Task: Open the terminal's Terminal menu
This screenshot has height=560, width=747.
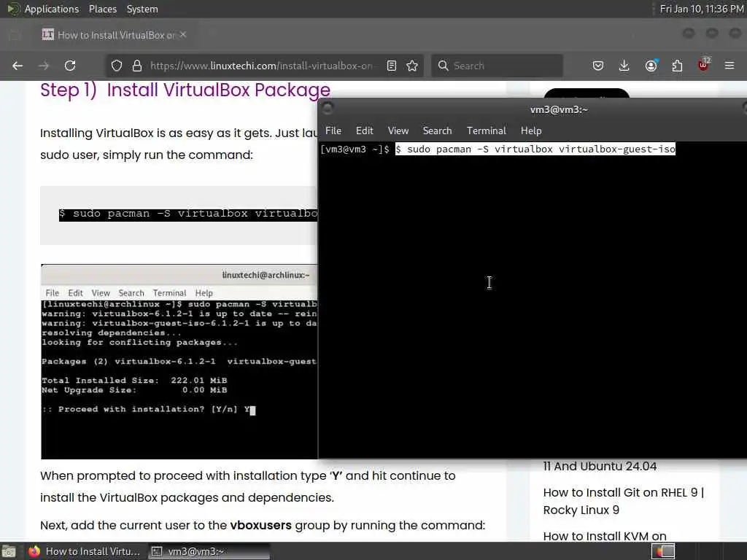Action: 486,131
